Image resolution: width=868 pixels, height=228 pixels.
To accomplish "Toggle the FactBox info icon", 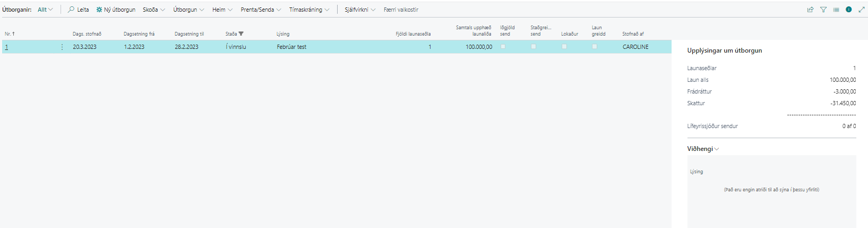I will (849, 10).
